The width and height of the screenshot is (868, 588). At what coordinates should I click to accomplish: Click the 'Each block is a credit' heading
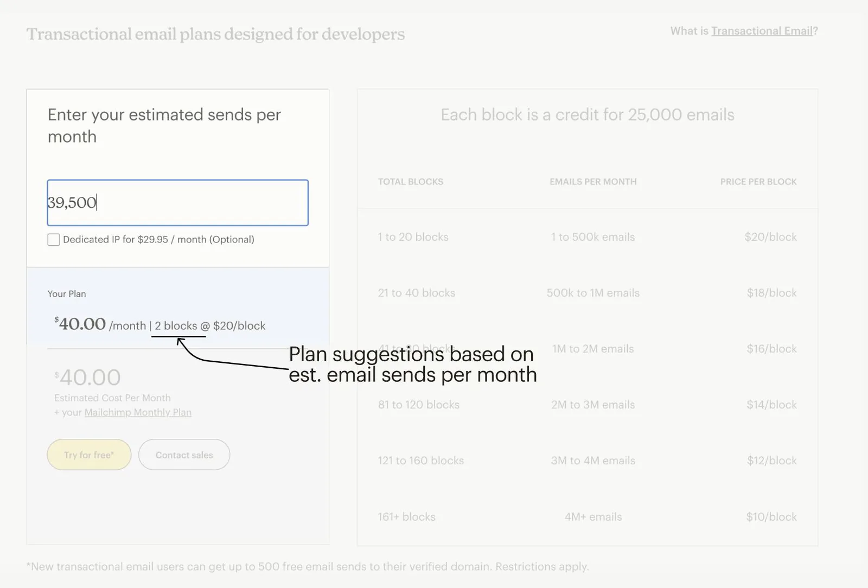(588, 115)
